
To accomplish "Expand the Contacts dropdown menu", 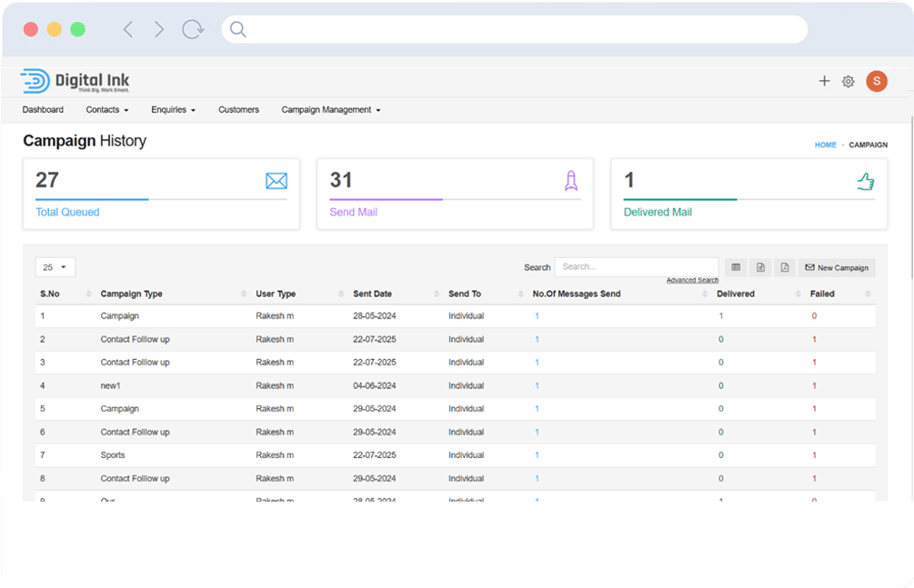I will 107,110.
